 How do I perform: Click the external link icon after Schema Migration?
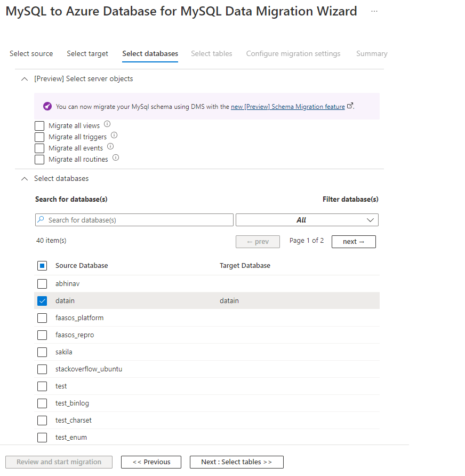[350, 106]
